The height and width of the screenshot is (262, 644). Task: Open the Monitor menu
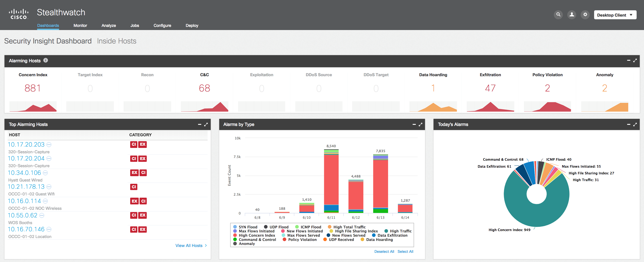[80, 26]
